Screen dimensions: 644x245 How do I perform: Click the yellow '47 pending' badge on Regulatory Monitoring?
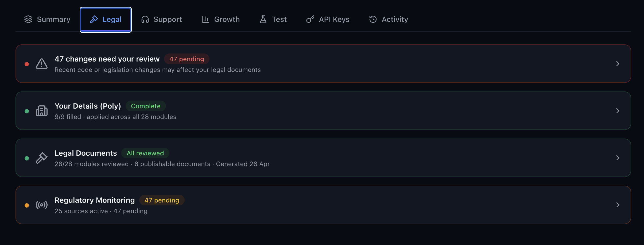(162, 200)
